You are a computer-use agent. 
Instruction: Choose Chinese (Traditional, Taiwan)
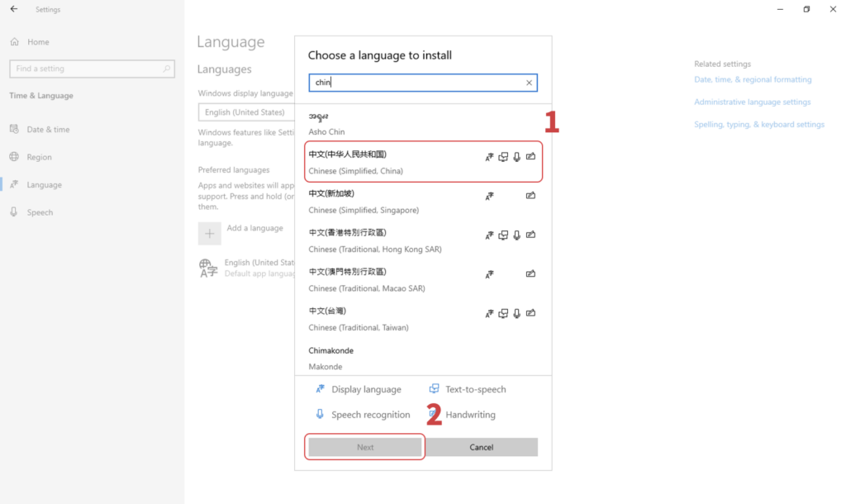(423, 319)
